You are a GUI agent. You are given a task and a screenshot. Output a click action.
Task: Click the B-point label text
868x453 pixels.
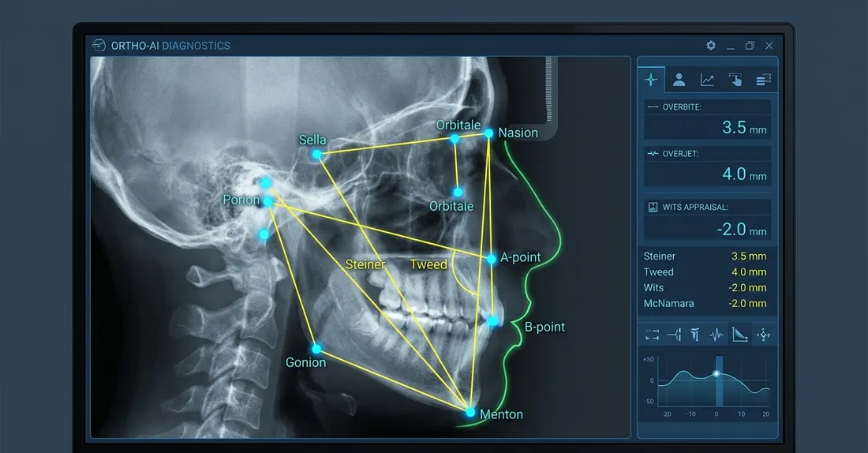[544, 328]
